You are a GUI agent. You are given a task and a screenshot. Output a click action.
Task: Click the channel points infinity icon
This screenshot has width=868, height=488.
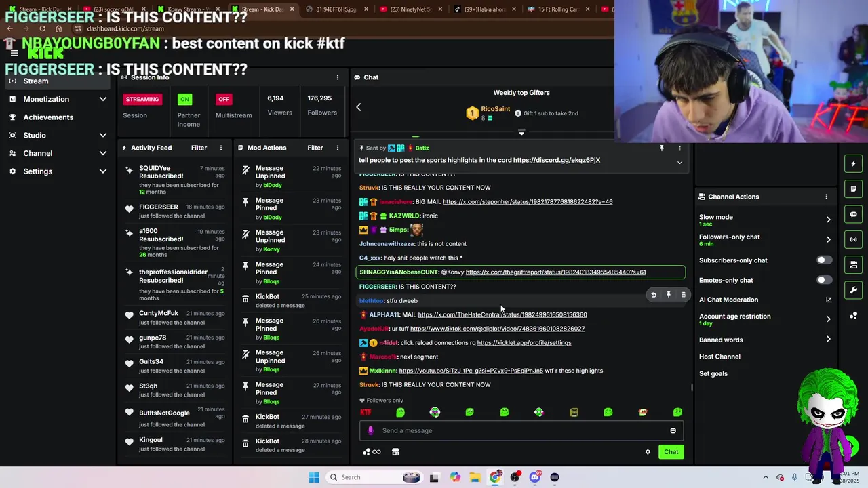coord(372,452)
